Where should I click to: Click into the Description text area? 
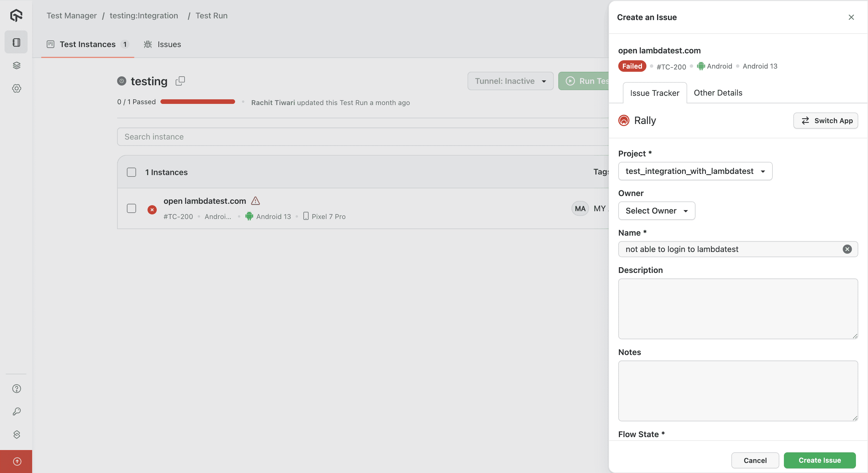[738, 308]
